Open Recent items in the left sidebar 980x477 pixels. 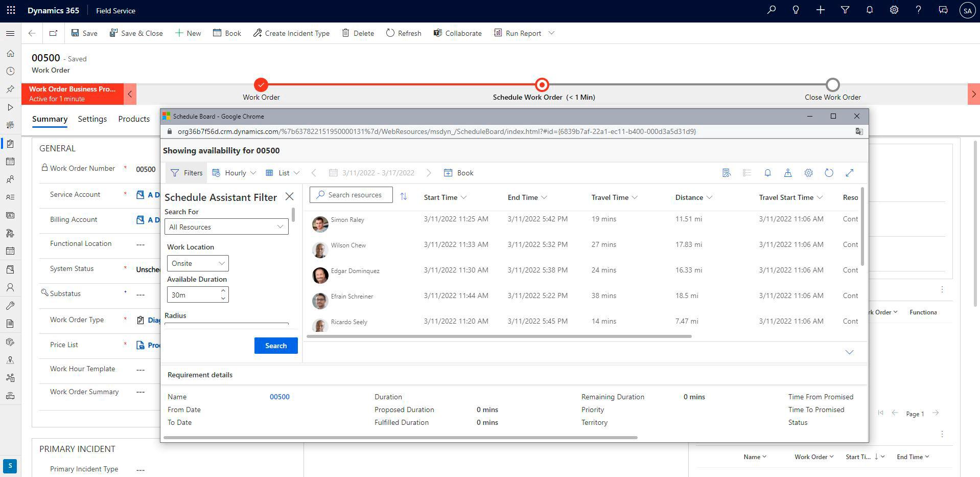click(x=10, y=71)
